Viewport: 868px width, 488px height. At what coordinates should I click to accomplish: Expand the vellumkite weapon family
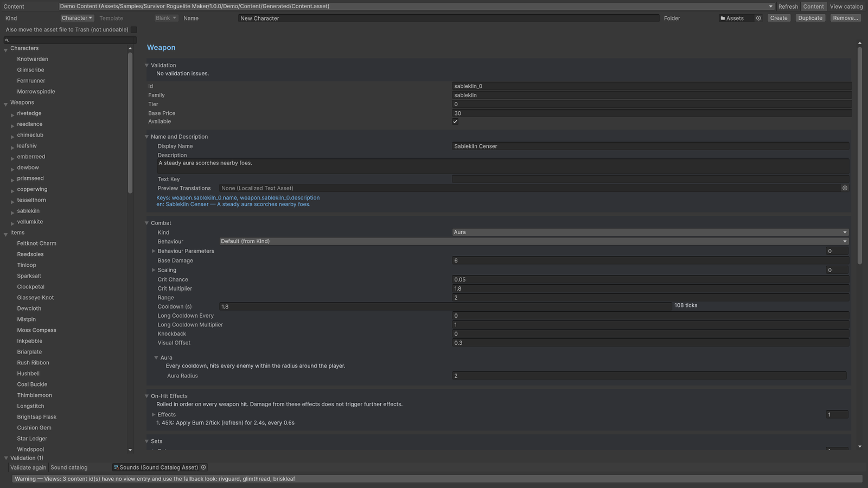point(12,223)
